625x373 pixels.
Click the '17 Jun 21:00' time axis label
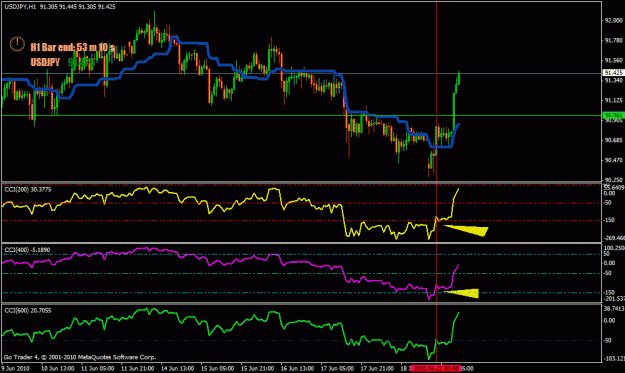pyautogui.click(x=377, y=369)
